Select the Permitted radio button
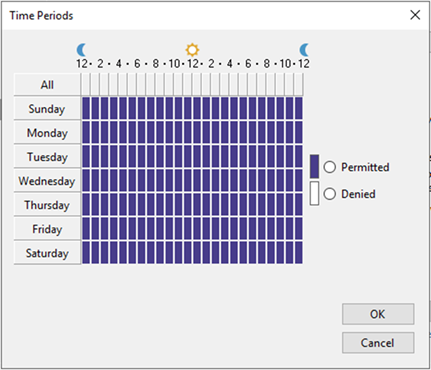 [330, 167]
